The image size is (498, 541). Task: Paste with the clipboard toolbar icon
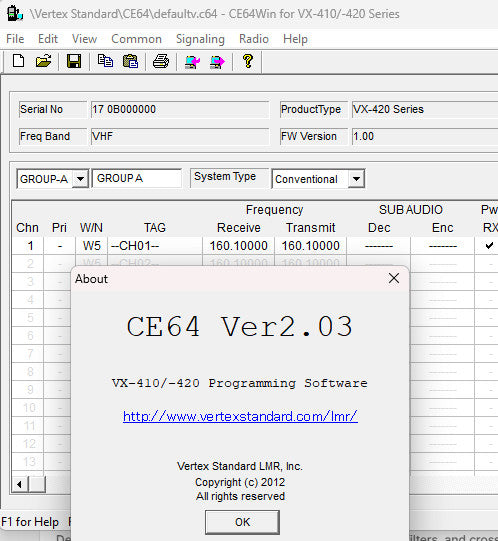click(x=130, y=62)
